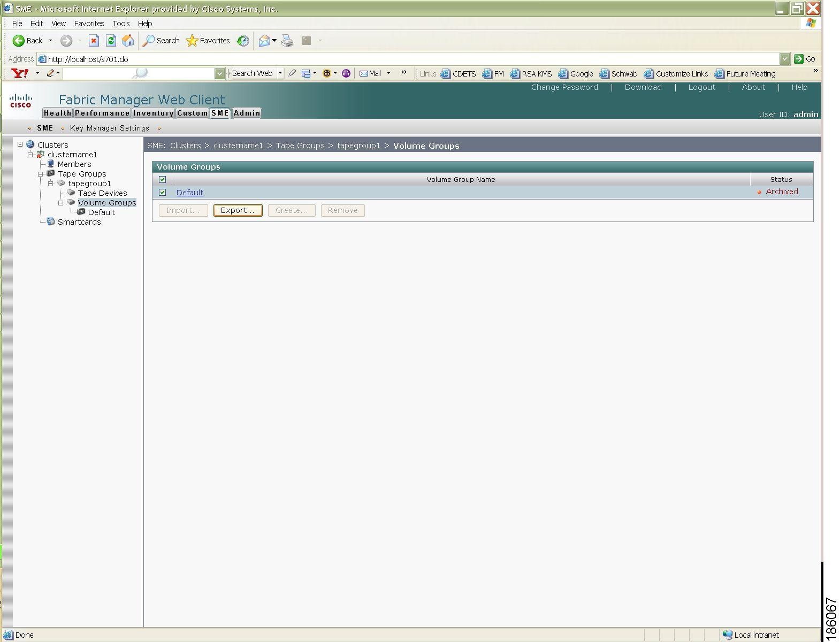Open the address bar dropdown arrow
The width and height of the screenshot is (840, 642).
(784, 59)
